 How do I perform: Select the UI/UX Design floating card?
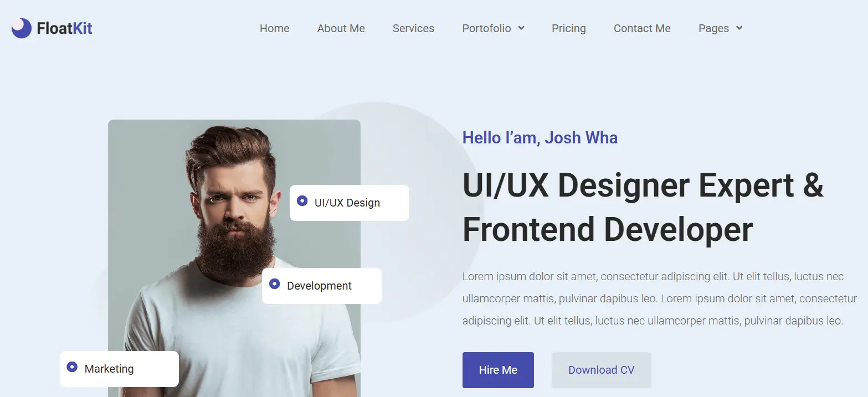[x=350, y=203]
